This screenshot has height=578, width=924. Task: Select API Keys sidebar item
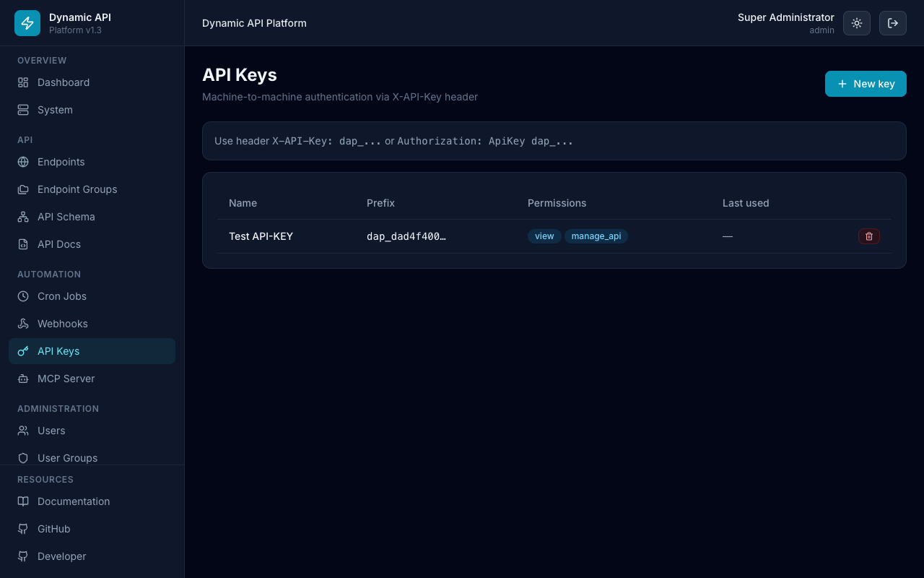(x=92, y=351)
